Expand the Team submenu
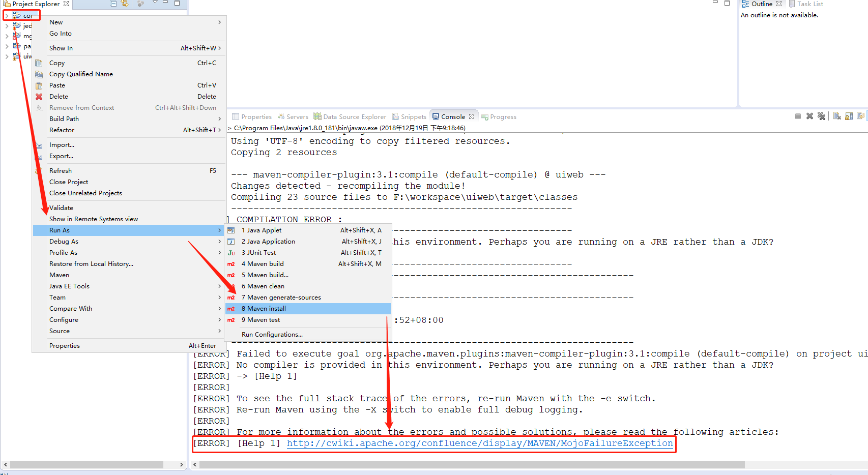Viewport: 868px width, 475px height. point(57,297)
